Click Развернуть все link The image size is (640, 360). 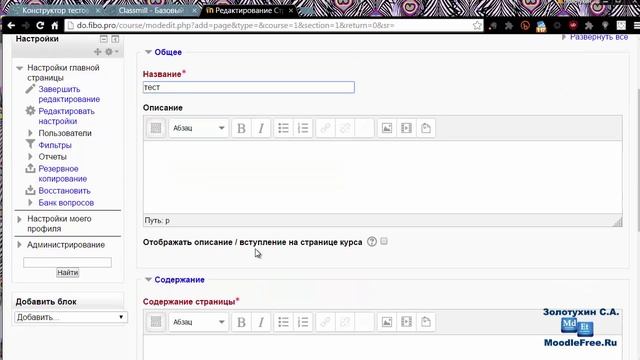(x=599, y=37)
